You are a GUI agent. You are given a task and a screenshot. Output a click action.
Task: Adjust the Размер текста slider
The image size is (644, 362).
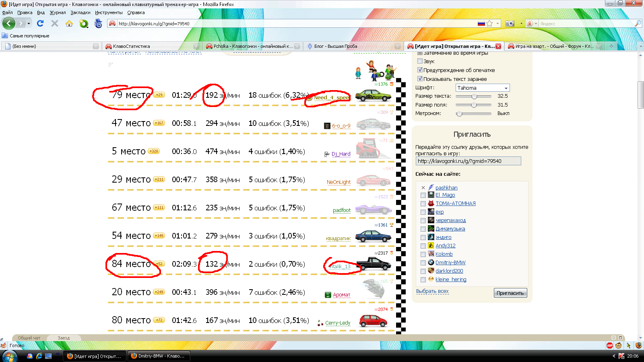click(x=473, y=96)
